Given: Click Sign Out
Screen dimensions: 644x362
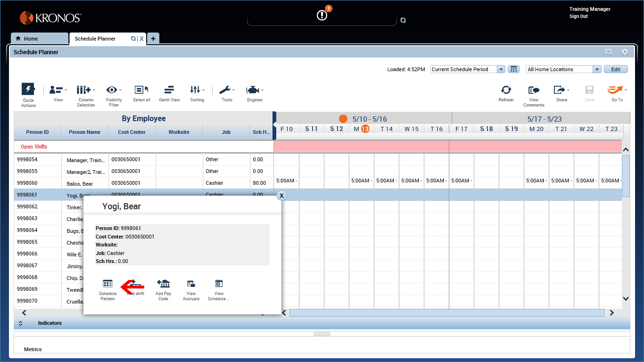Looking at the screenshot, I should [578, 16].
